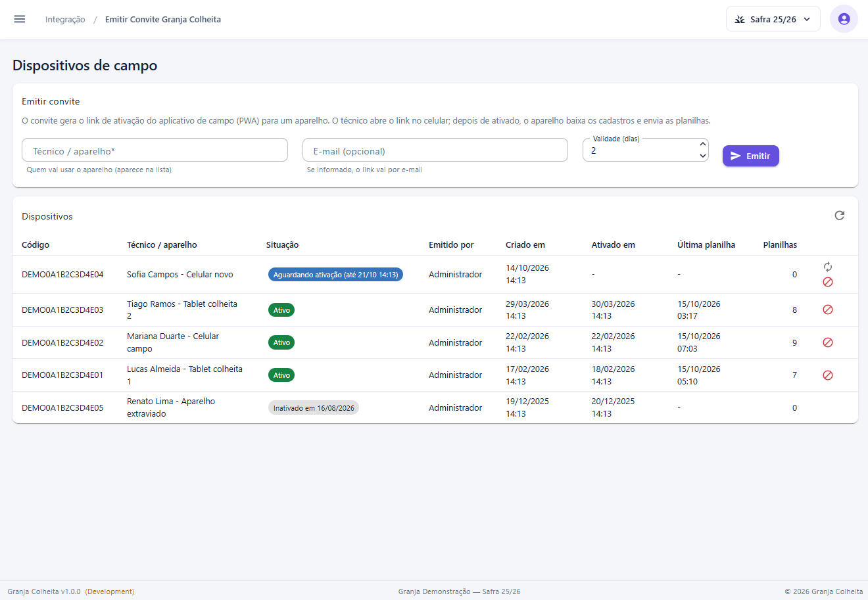Increase Validade (dias) with up arrow
Screen dimensions: 868x600
click(703, 145)
